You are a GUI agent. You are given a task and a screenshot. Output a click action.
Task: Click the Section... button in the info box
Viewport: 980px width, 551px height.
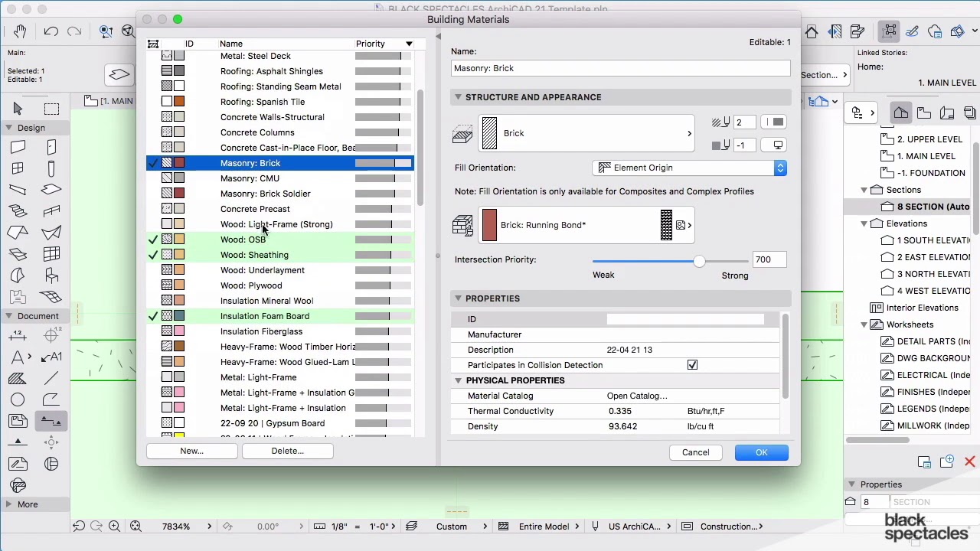click(825, 75)
